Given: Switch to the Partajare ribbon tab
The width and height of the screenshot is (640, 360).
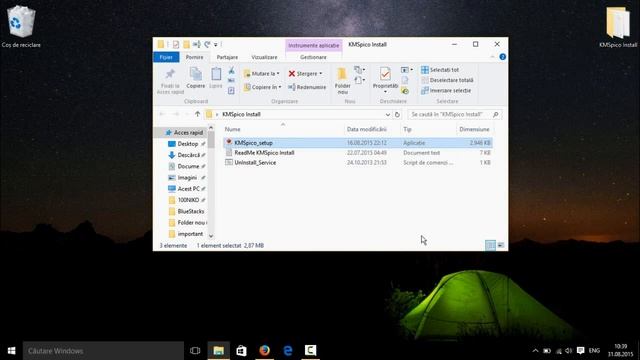Looking at the screenshot, I should click(227, 57).
